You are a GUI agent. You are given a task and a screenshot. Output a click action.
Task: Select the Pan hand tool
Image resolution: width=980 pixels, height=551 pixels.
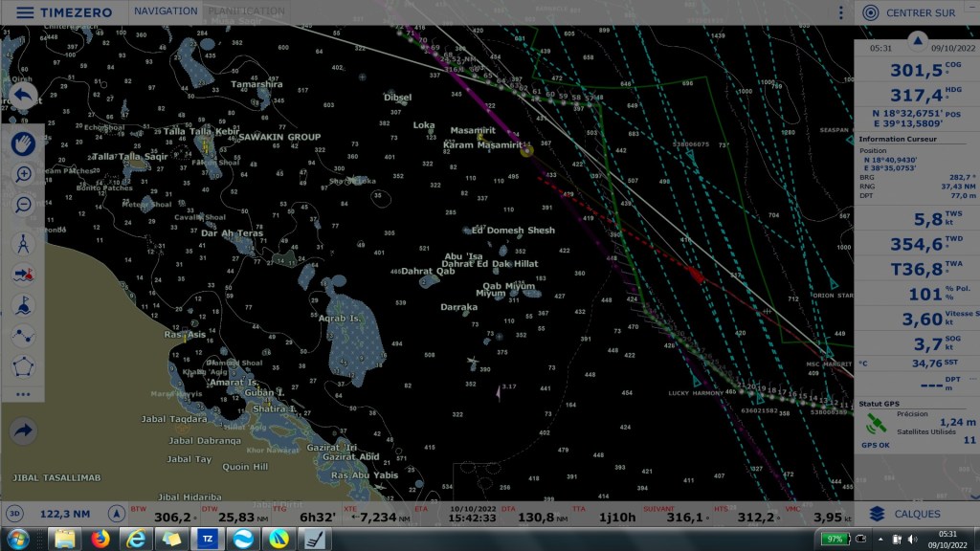tap(23, 143)
